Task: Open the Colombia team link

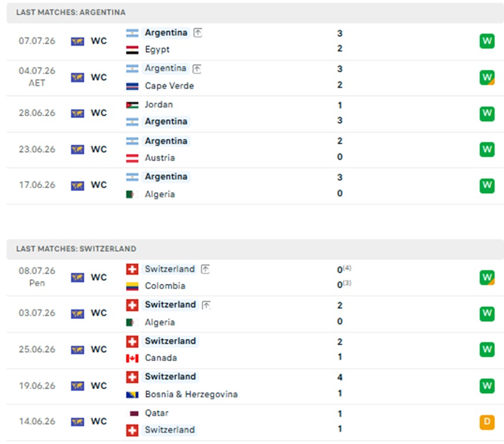Action: (165, 286)
